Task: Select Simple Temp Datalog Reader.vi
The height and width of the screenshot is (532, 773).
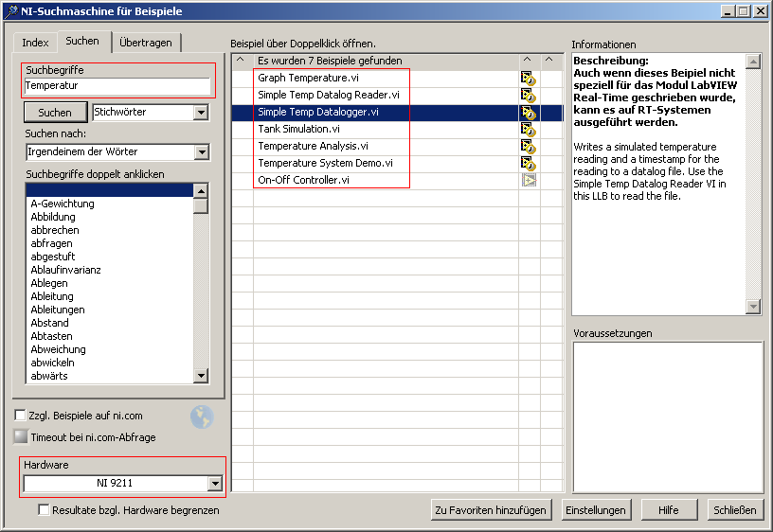Action: tap(329, 95)
